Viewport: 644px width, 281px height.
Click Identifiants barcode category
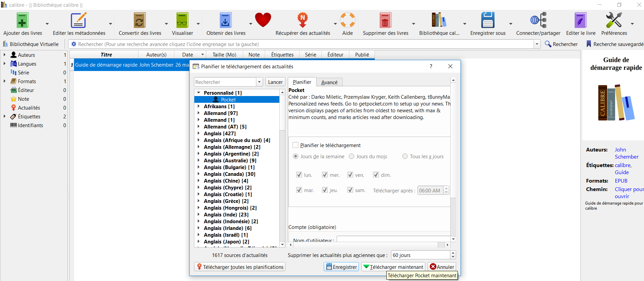coord(30,125)
